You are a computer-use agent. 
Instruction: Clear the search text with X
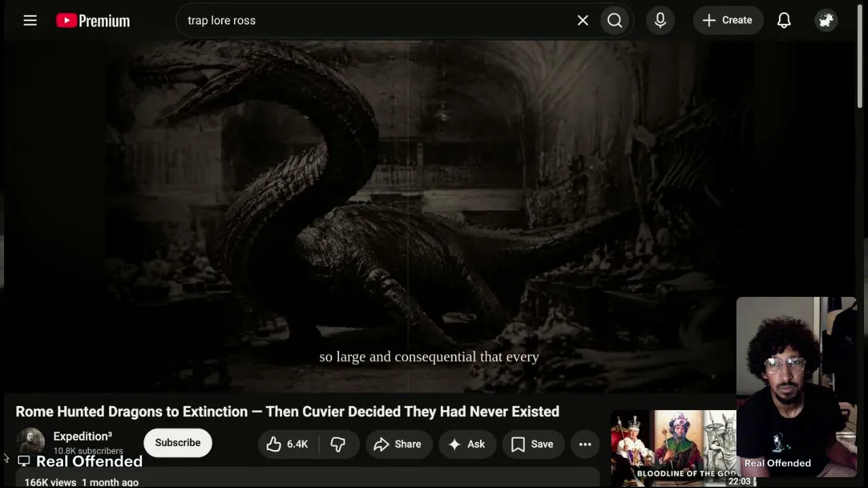click(x=583, y=20)
